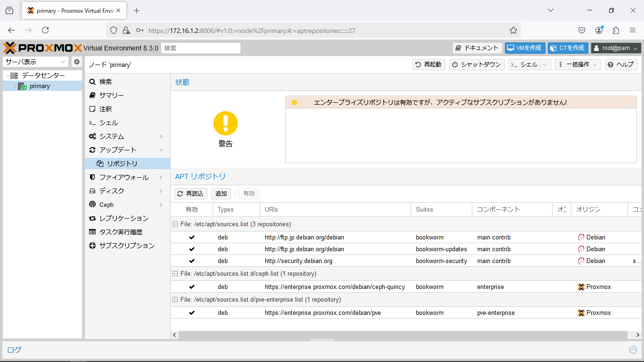Open the 検索 menu item in sidebar
The width and height of the screenshot is (644, 362).
pyautogui.click(x=127, y=82)
